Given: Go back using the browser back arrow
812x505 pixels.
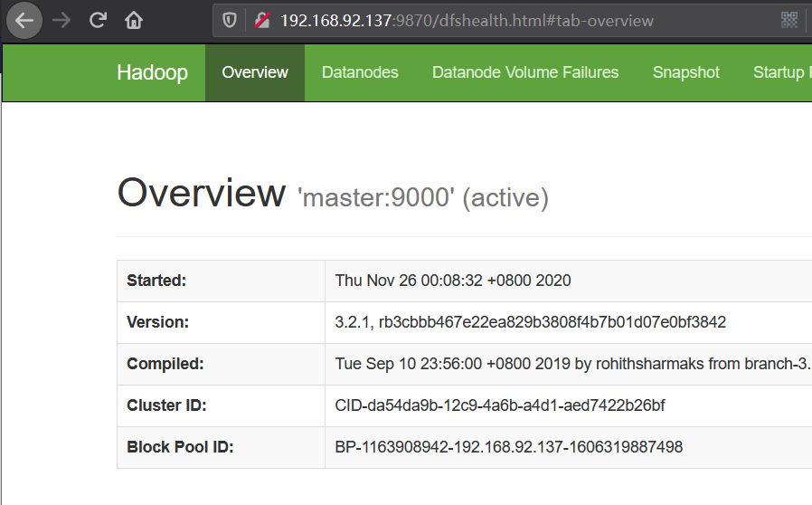Looking at the screenshot, I should point(24,21).
